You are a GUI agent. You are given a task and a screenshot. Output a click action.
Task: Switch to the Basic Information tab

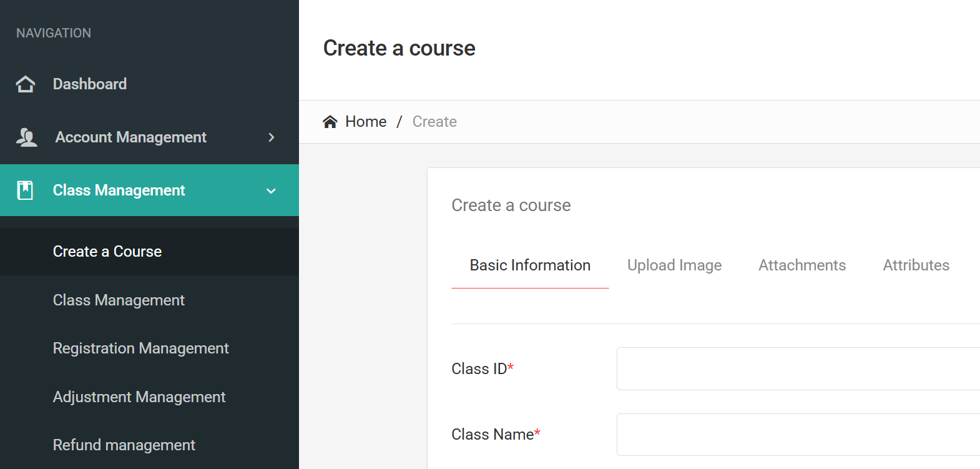(530, 265)
